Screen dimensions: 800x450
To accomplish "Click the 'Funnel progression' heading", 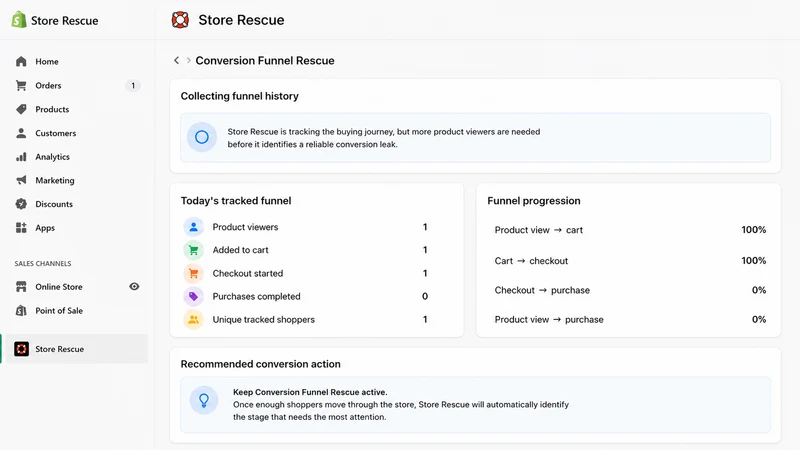I will (534, 201).
